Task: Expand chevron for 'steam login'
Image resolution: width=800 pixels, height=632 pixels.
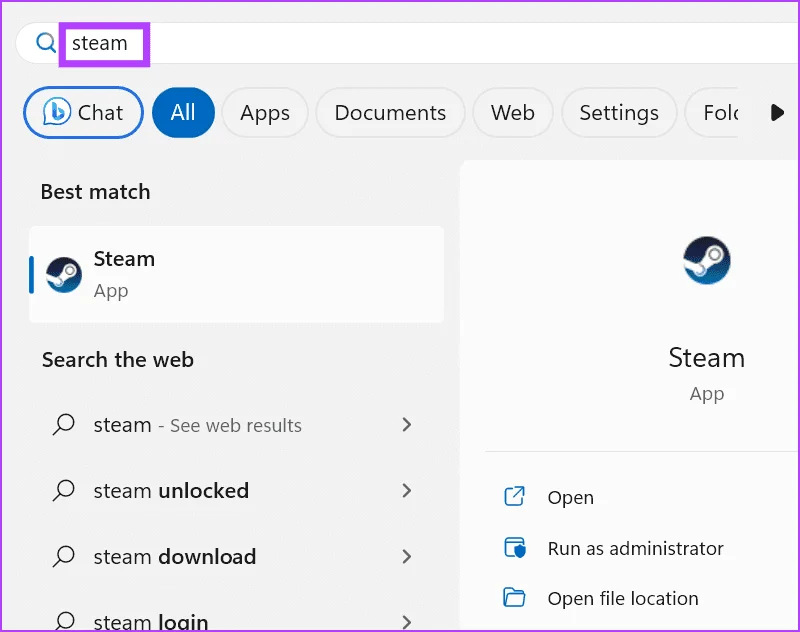Action: pos(407,622)
